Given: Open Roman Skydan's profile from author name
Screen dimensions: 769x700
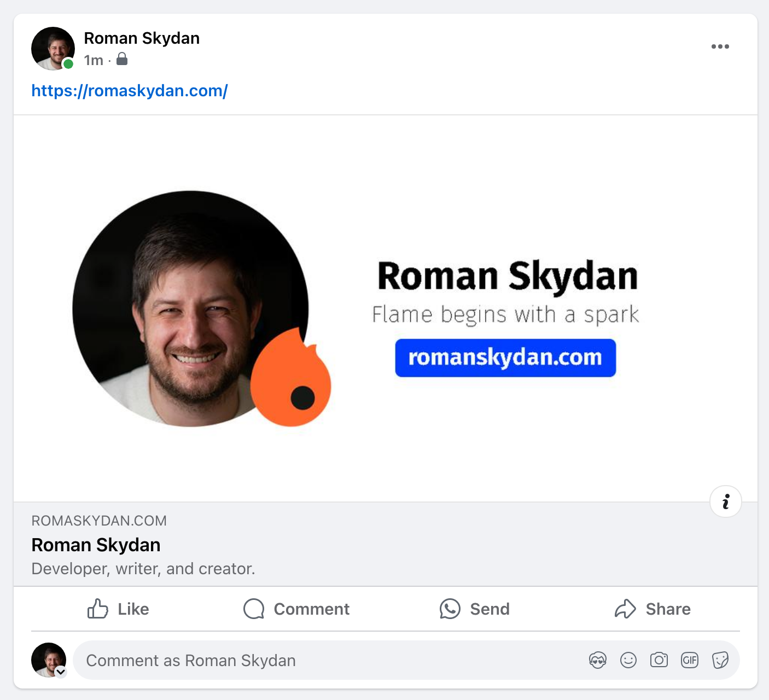Looking at the screenshot, I should coord(142,38).
